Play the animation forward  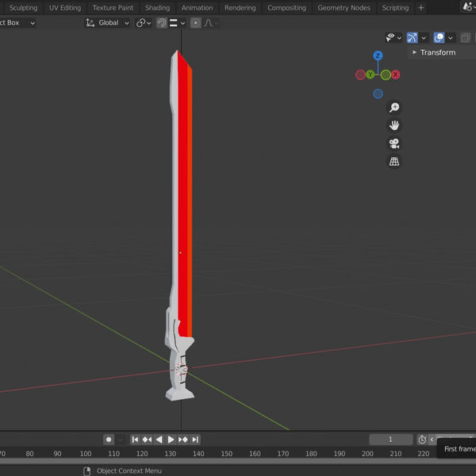pos(171,440)
